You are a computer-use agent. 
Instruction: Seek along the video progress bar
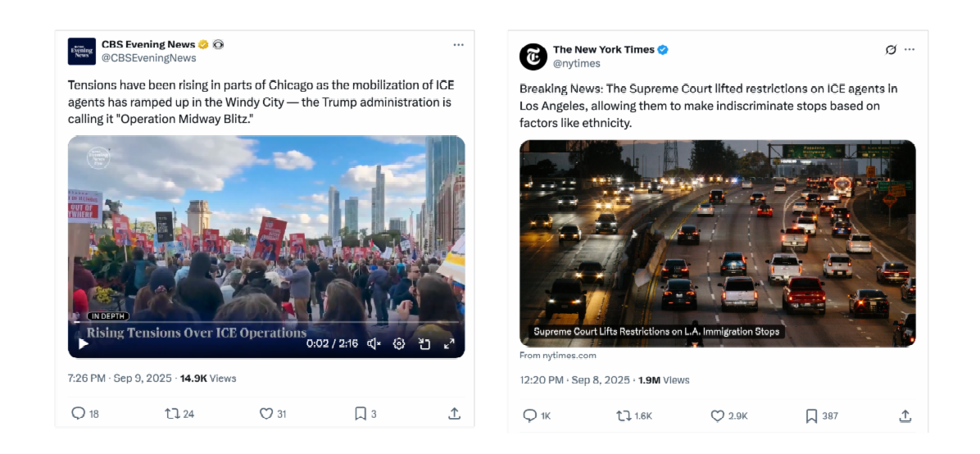point(266,323)
